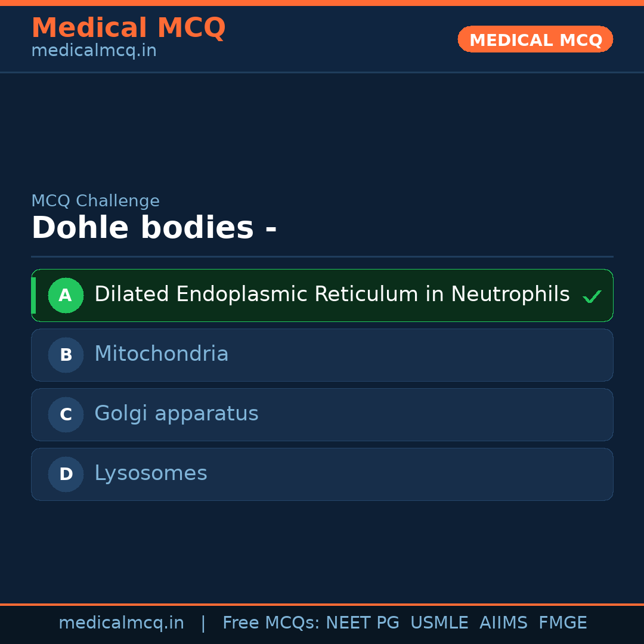Click AIIMS in the footer
The width and height of the screenshot is (644, 644).
pyautogui.click(x=503, y=623)
